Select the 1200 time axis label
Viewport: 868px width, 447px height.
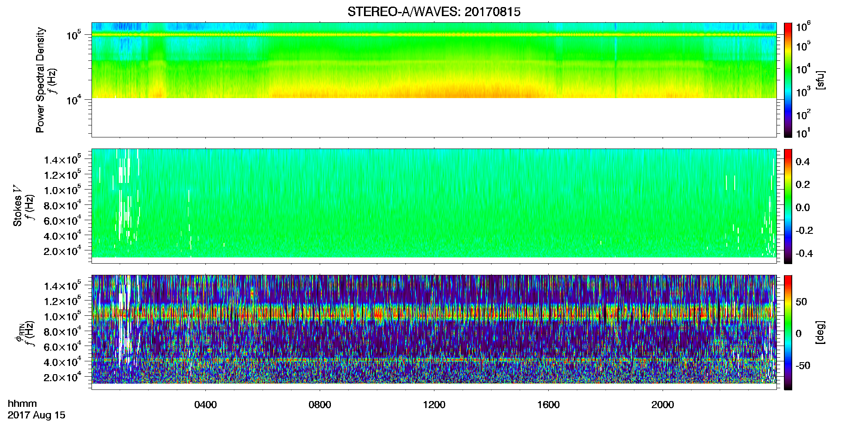click(434, 404)
